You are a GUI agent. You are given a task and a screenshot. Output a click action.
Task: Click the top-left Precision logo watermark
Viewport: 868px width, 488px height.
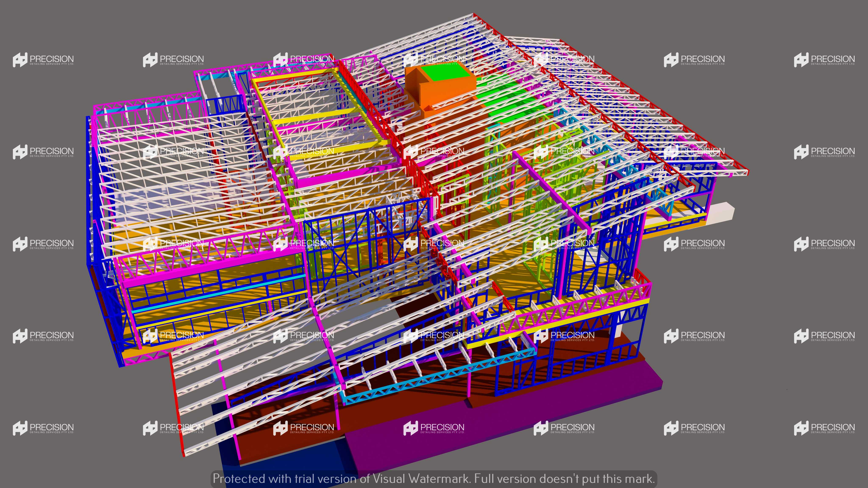[43, 60]
